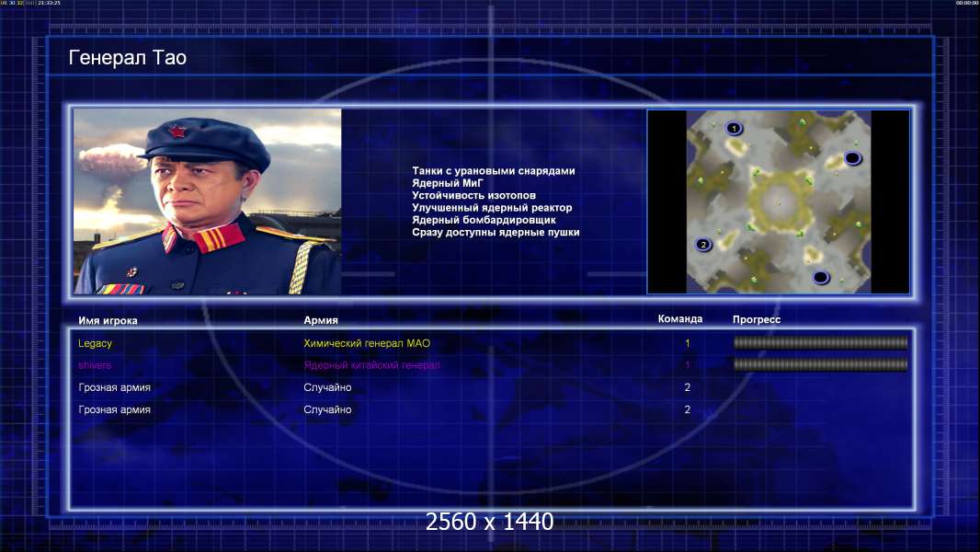Click the "Устойчивость изотопов" line

(x=473, y=195)
